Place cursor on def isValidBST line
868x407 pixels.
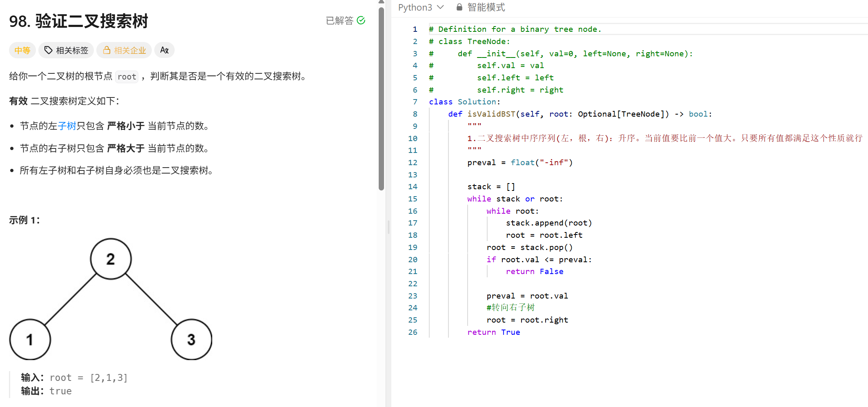tap(580, 114)
